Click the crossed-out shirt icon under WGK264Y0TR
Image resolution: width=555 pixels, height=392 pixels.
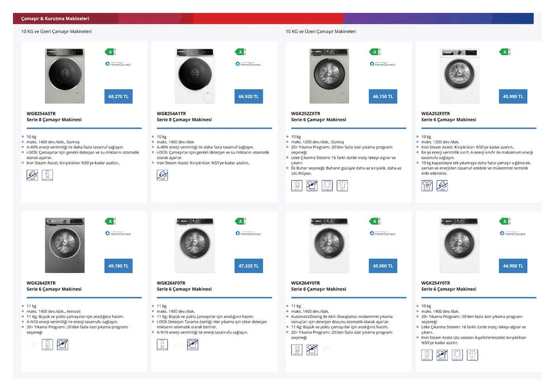312,350
